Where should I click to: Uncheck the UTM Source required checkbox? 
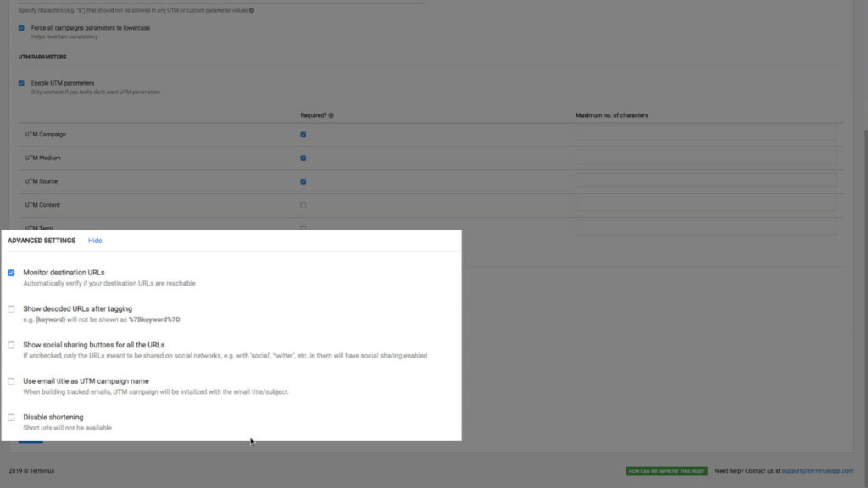(x=303, y=181)
